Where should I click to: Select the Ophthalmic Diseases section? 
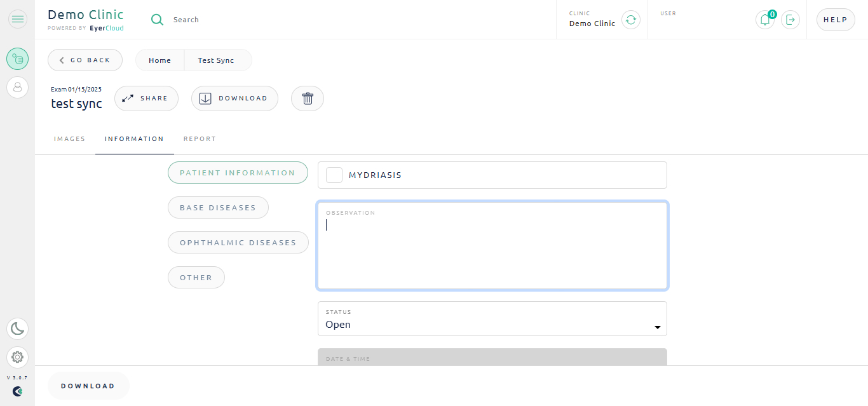click(x=238, y=243)
